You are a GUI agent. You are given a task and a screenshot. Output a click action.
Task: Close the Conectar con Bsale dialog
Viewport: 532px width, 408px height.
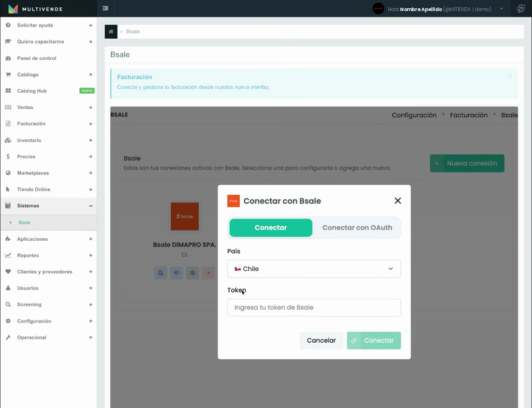coord(398,201)
